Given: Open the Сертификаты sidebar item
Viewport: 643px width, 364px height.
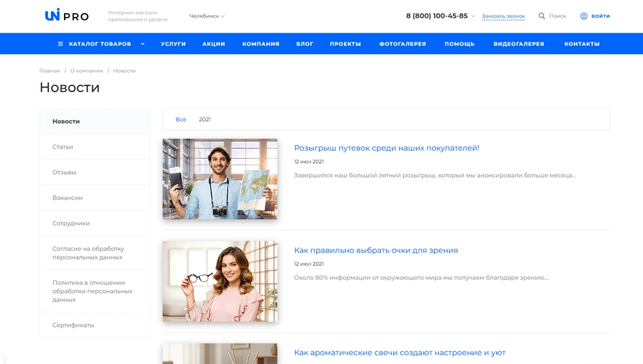Looking at the screenshot, I should pyautogui.click(x=73, y=325).
